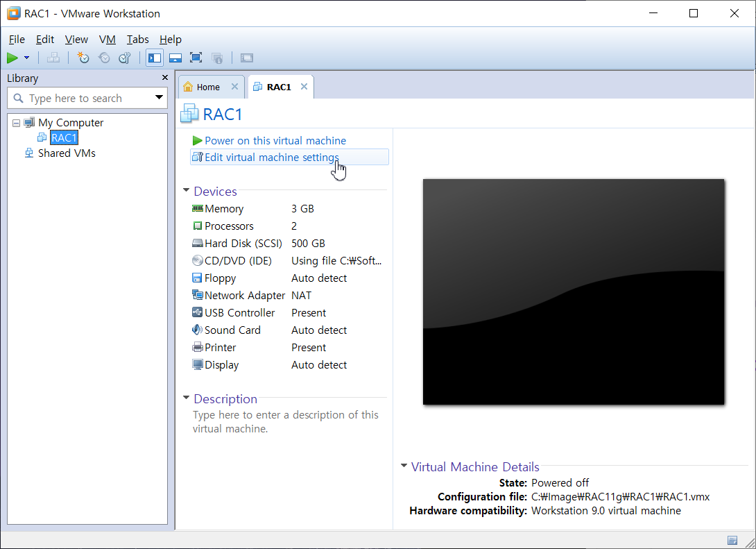Viewport: 756px width, 549px height.
Task: Click the Floppy device icon
Action: [197, 278]
